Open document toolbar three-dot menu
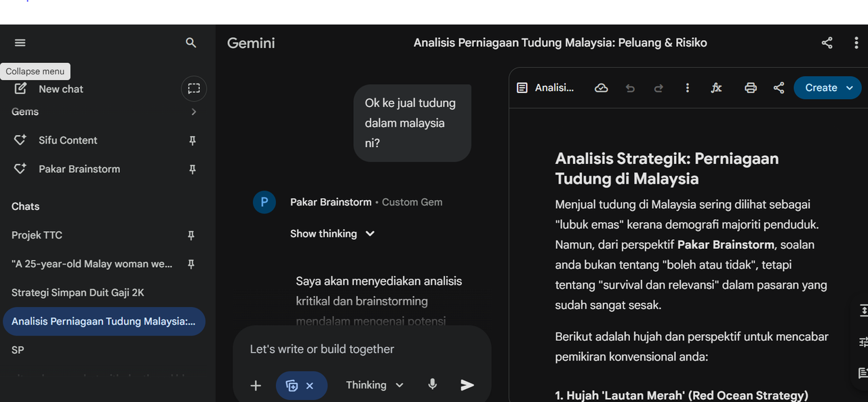Screen dimensions: 868x402 (x=688, y=88)
